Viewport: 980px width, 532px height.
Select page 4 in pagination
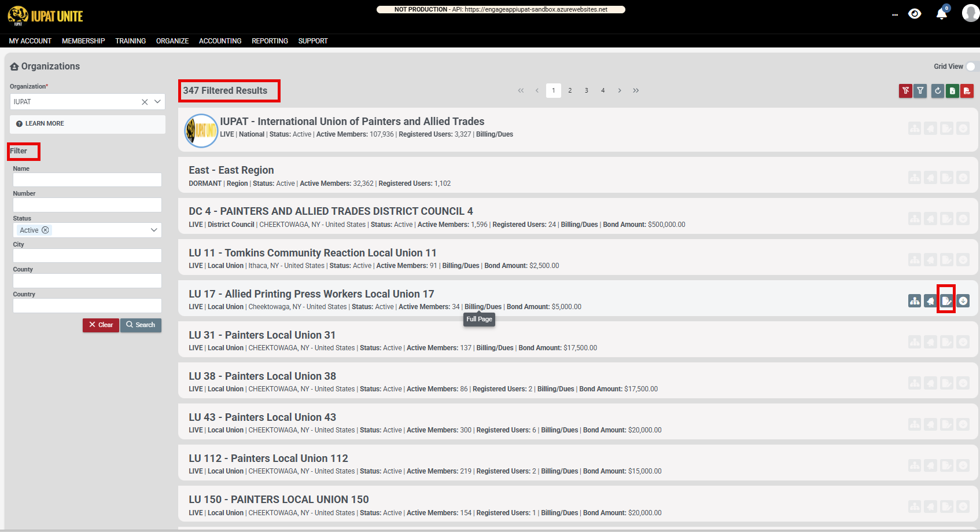tap(603, 91)
